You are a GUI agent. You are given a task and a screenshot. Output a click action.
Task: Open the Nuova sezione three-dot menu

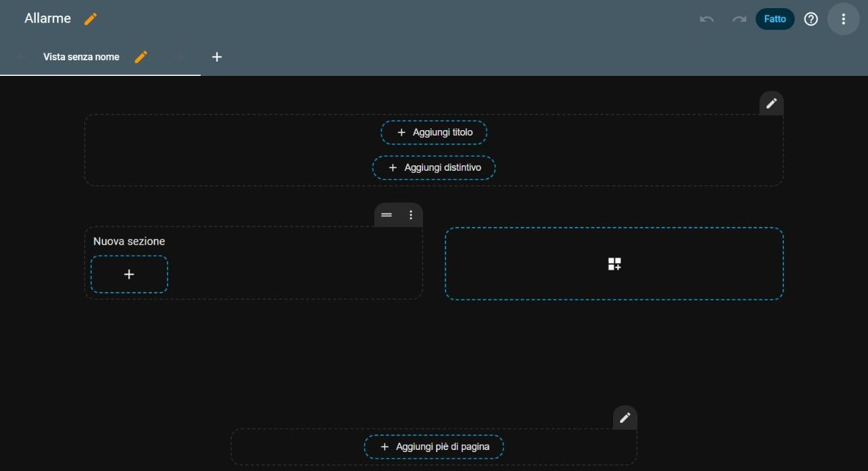pyautogui.click(x=411, y=215)
